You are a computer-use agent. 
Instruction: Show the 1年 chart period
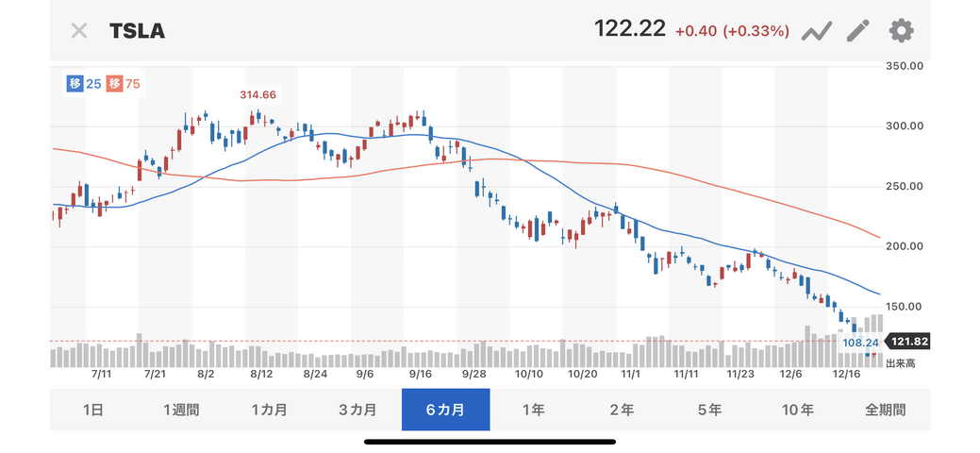tap(533, 410)
